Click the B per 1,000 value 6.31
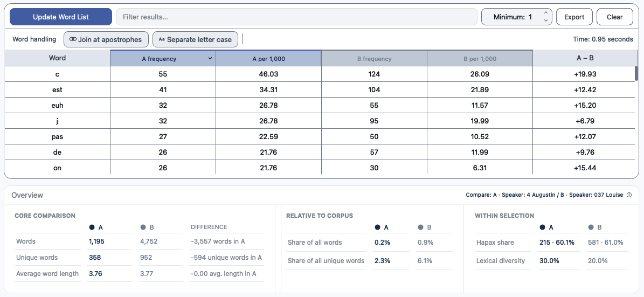 pos(480,168)
